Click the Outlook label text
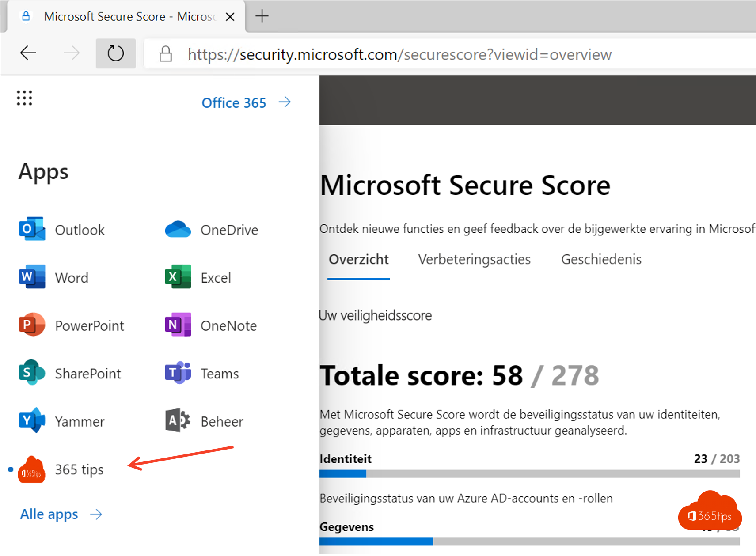The width and height of the screenshot is (756, 556). coord(80,230)
